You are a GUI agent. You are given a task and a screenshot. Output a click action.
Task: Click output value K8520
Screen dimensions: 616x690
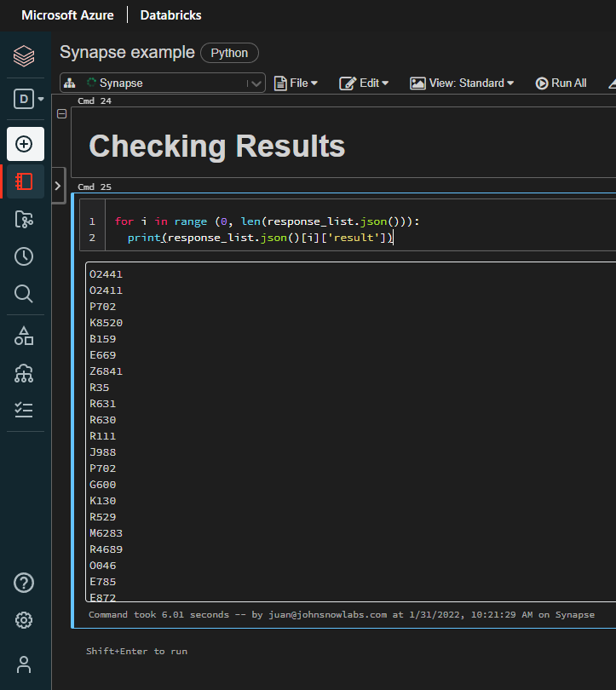tap(106, 323)
